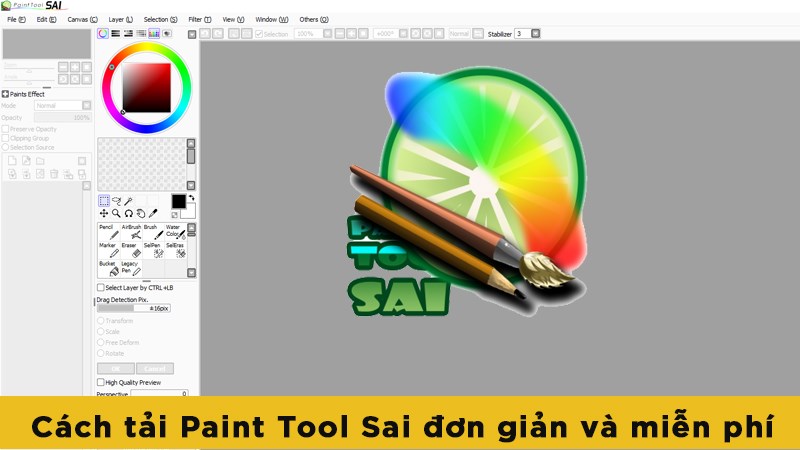Open the Layer menu
This screenshot has height=450, width=800.
(120, 19)
